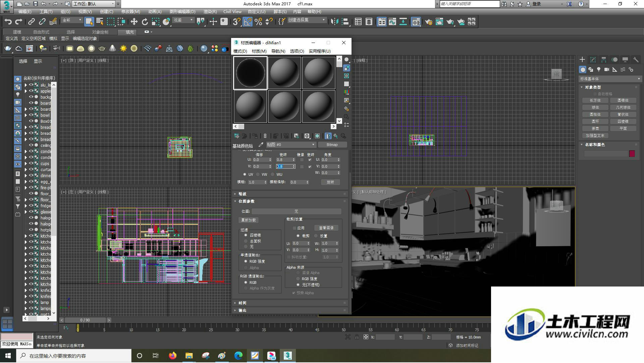Select the VW mapping radio button
Image resolution: width=644 pixels, height=363 pixels.
pos(258,174)
